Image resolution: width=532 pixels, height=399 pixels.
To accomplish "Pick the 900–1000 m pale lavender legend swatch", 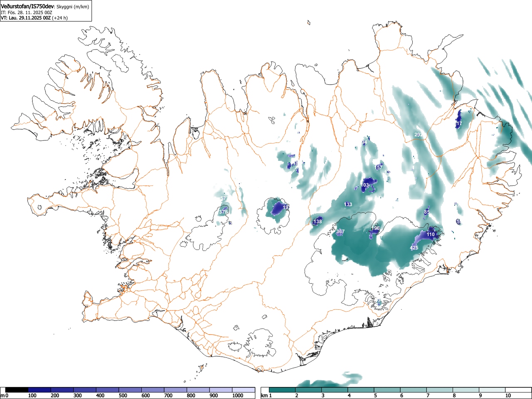I will click(221, 390).
